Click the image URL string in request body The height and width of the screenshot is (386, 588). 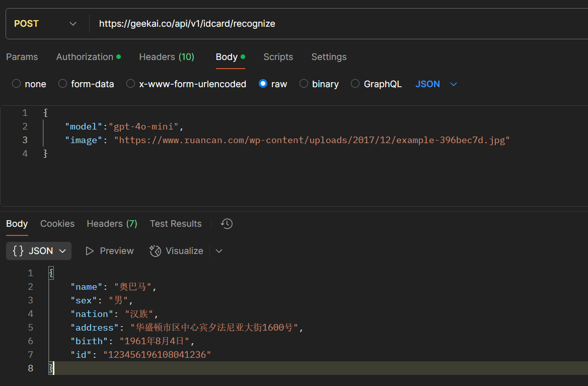coord(312,140)
